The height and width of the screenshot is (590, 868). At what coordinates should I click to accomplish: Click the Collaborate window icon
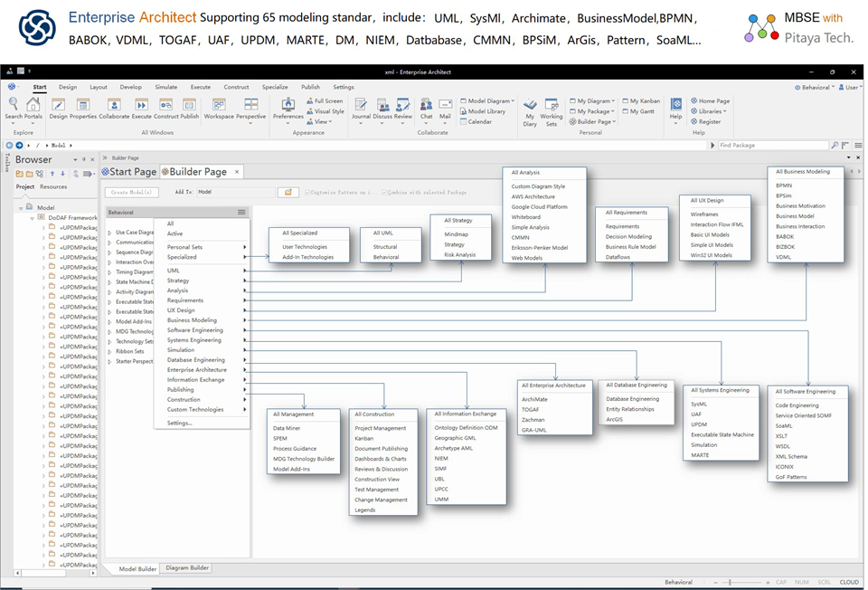[x=114, y=104]
